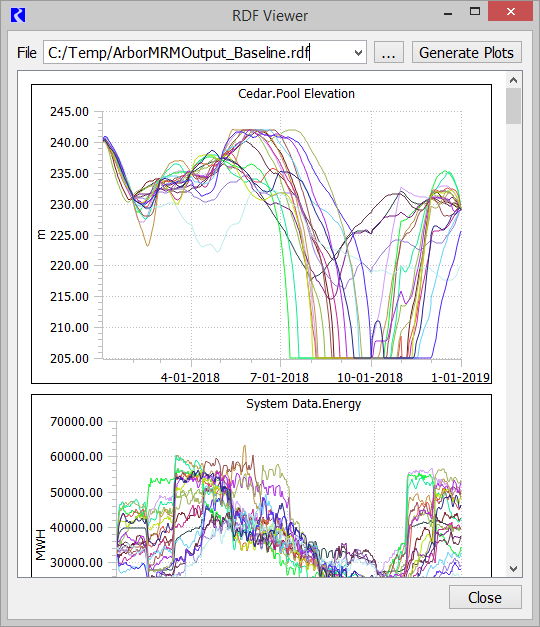The height and width of the screenshot is (627, 540).
Task: Click the Close button at bottom
Action: pyautogui.click(x=485, y=597)
